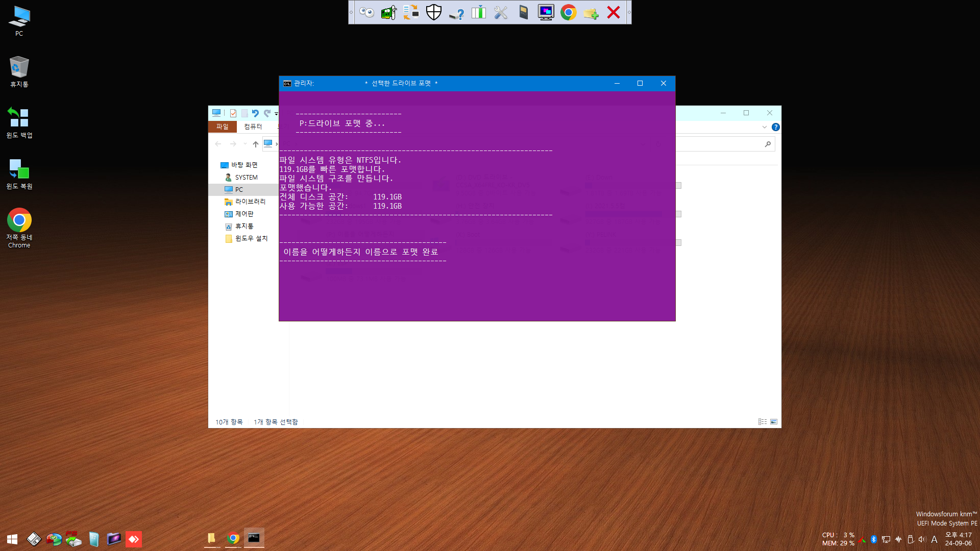Click the folder with green plus icon

(591, 13)
